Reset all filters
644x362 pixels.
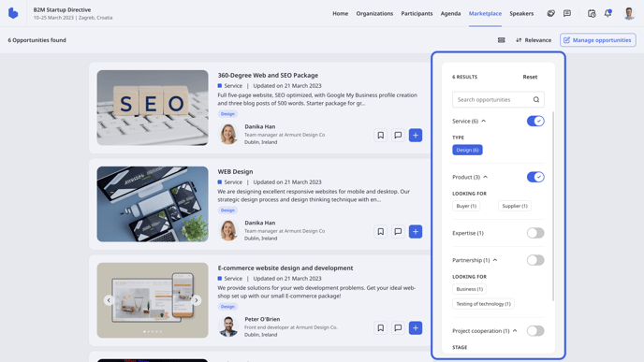coord(530,77)
